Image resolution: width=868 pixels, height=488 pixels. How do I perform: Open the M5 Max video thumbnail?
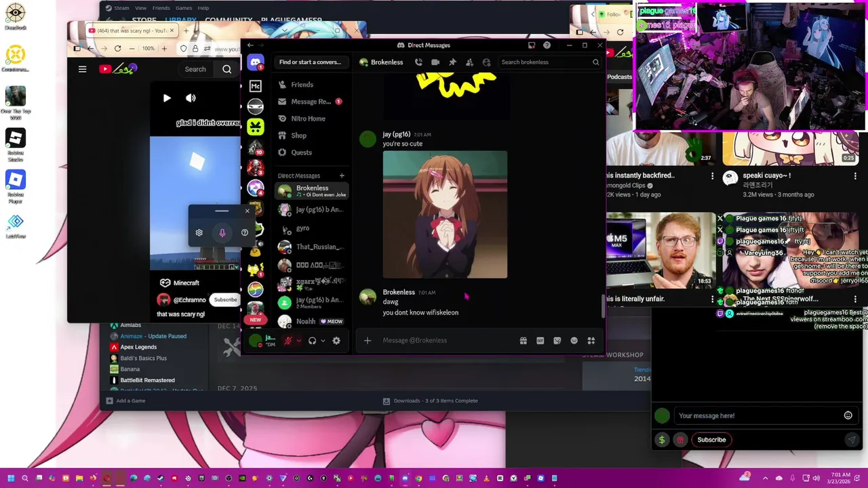pyautogui.click(x=660, y=251)
